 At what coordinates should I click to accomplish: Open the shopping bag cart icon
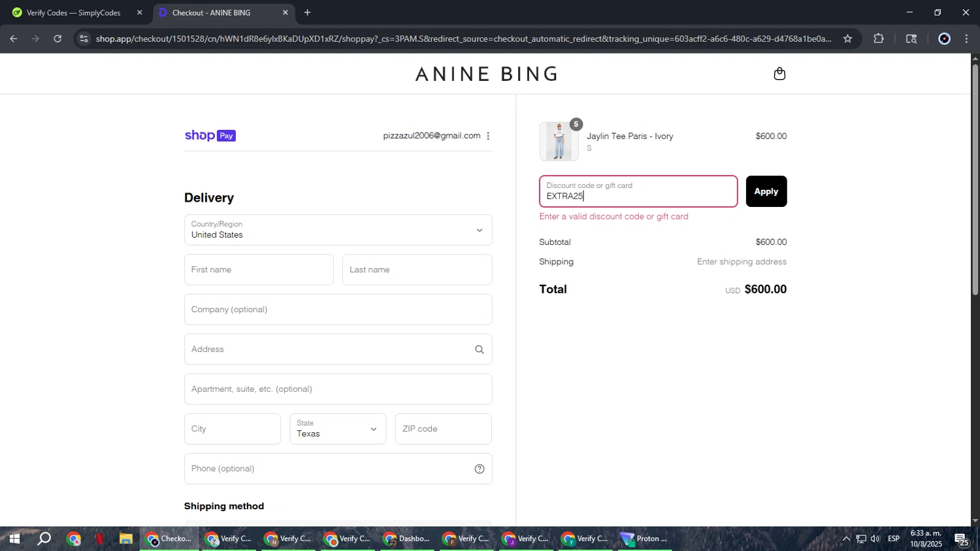click(779, 74)
